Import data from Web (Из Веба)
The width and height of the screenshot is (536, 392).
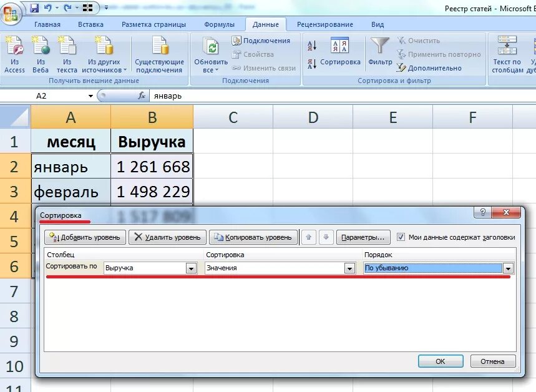[x=41, y=55]
